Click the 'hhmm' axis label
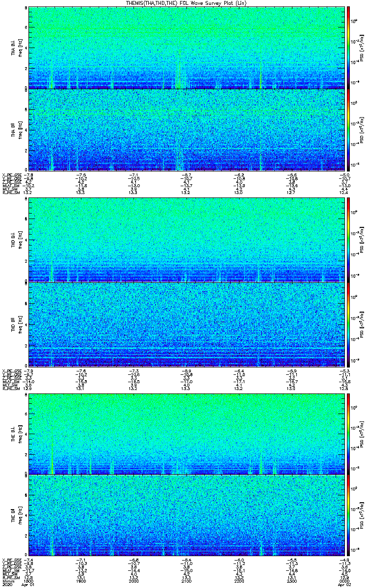 [7, 581]
